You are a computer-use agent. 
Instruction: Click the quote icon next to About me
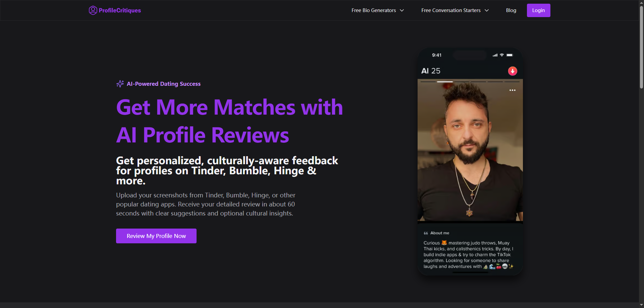(426, 233)
